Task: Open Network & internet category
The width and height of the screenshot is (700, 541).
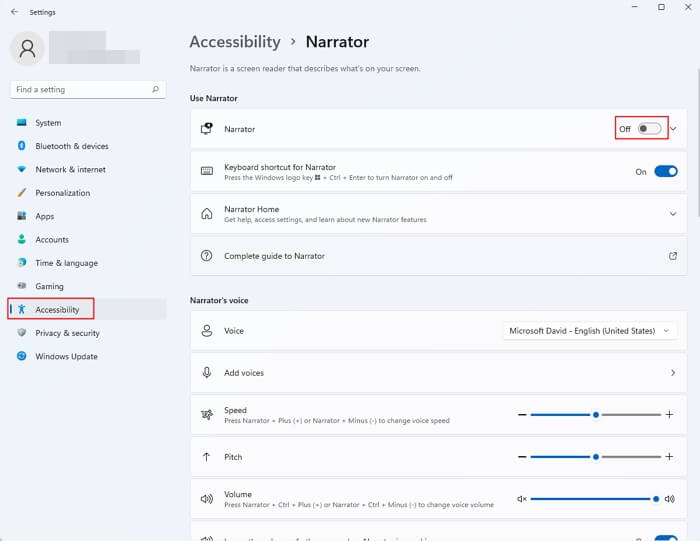Action: [x=87, y=169]
